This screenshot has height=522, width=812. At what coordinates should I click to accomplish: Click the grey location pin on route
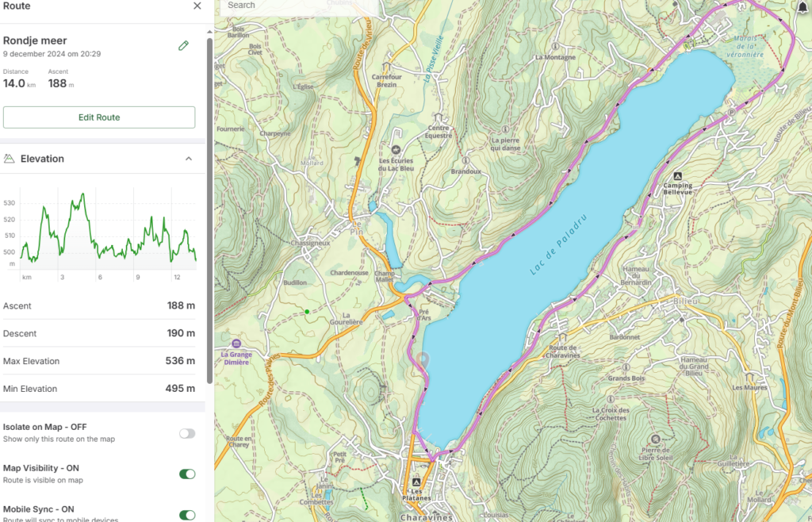(424, 360)
